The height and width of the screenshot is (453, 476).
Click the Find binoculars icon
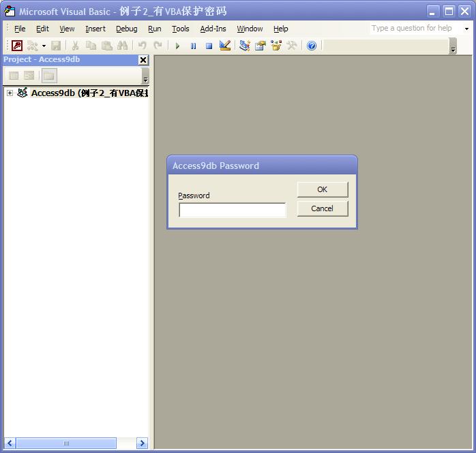(x=122, y=46)
